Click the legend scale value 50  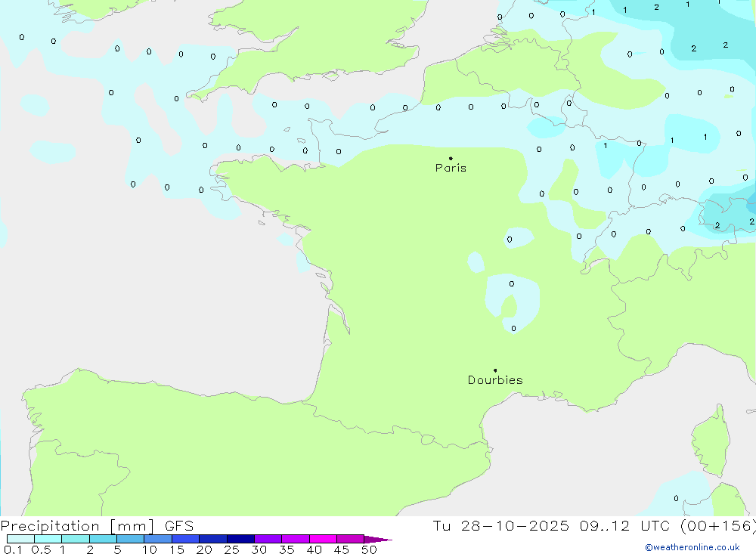[370, 549]
